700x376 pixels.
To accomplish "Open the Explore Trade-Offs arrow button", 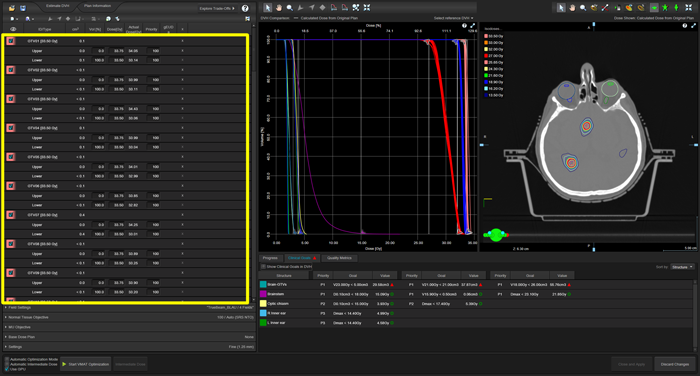I will point(217,8).
